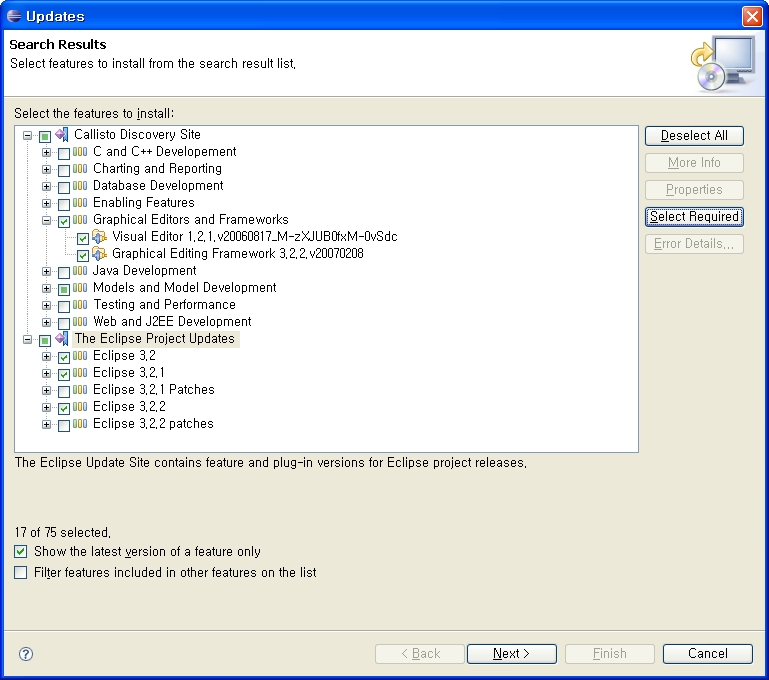Expand the Database Development node

[47, 186]
